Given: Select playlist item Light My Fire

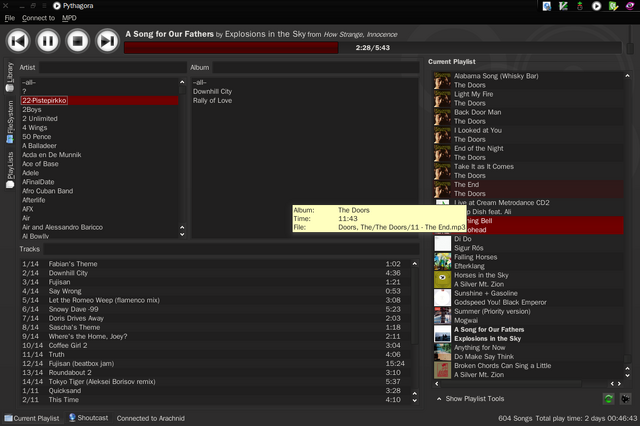Looking at the screenshot, I should [528, 98].
